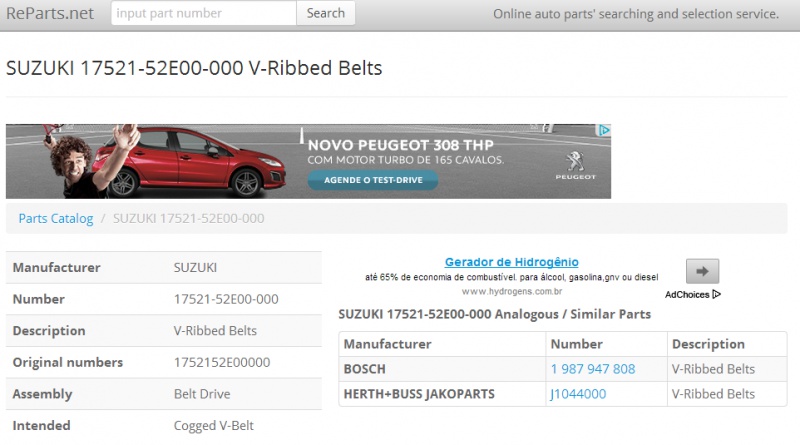The height and width of the screenshot is (445, 800).
Task: Click 'Agende o Test-Drive' banner button
Action: pos(373,180)
